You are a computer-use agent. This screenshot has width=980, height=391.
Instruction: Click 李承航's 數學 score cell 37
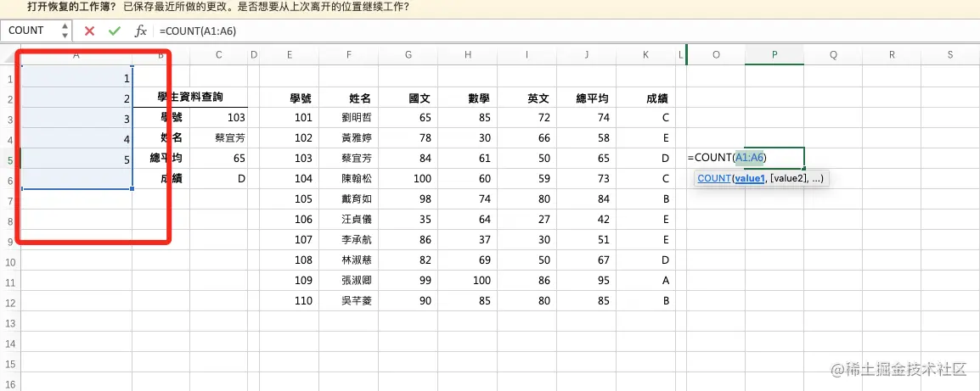(x=468, y=240)
